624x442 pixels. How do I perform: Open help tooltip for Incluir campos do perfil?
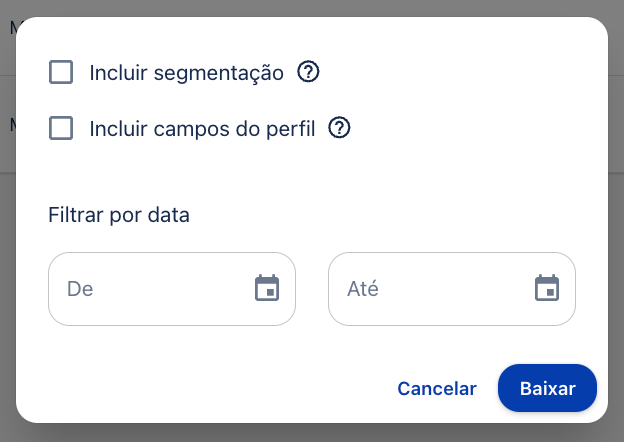point(339,128)
